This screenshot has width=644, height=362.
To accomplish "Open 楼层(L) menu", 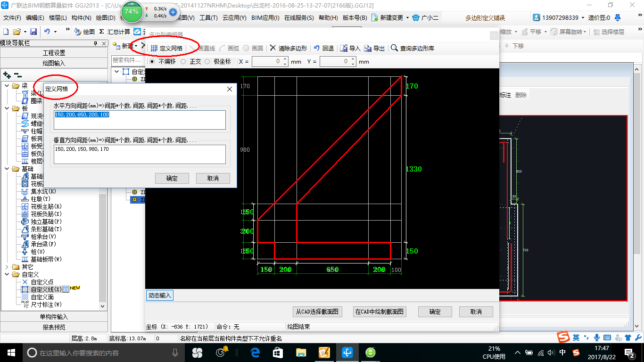I will pyautogui.click(x=58, y=18).
